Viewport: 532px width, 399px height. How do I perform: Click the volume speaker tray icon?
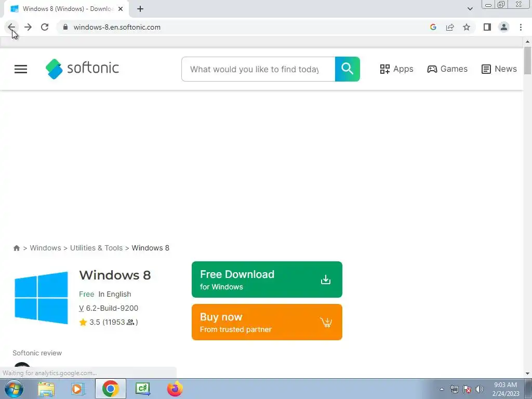point(480,389)
